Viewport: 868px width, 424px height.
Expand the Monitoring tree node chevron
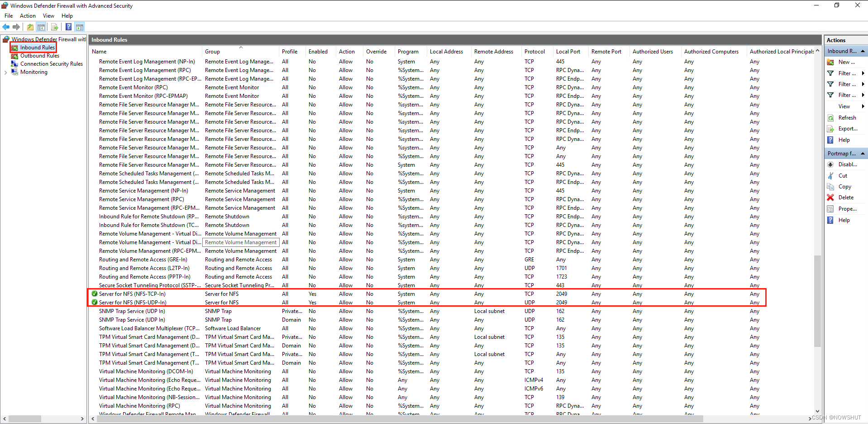(5, 72)
